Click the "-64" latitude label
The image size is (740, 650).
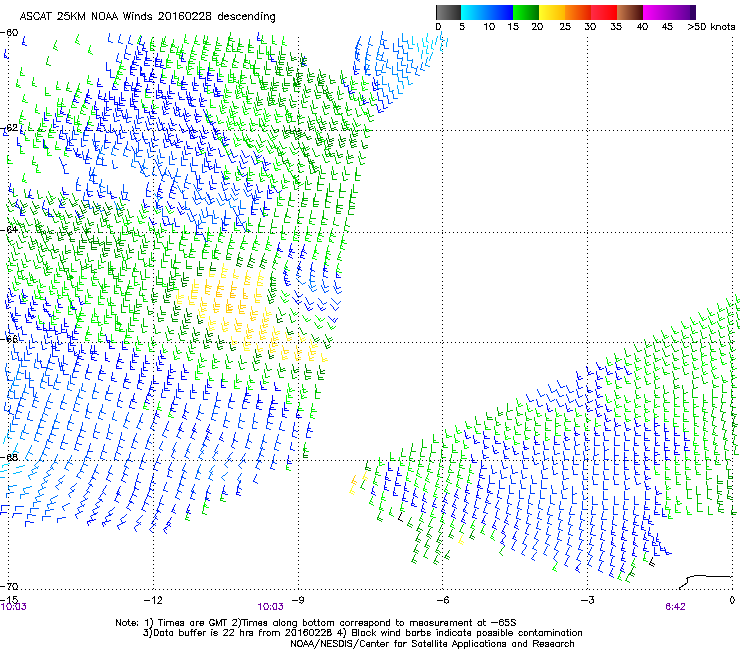click(9, 230)
